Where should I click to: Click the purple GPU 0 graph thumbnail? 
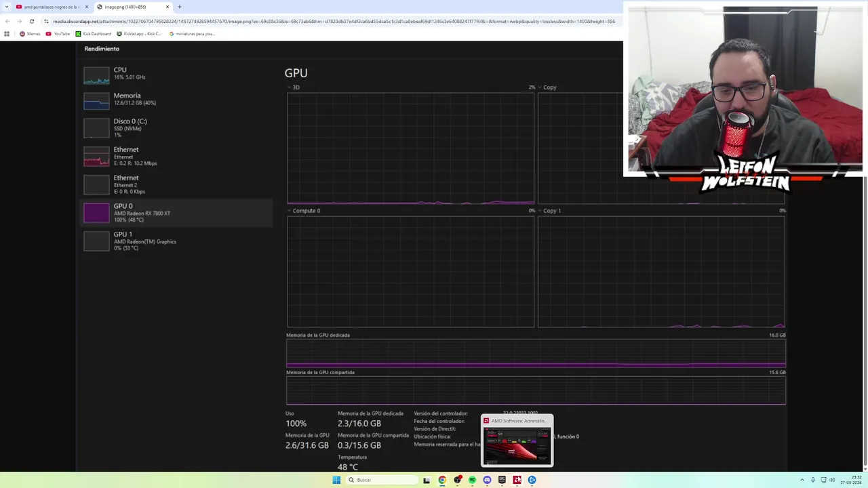pyautogui.click(x=96, y=213)
